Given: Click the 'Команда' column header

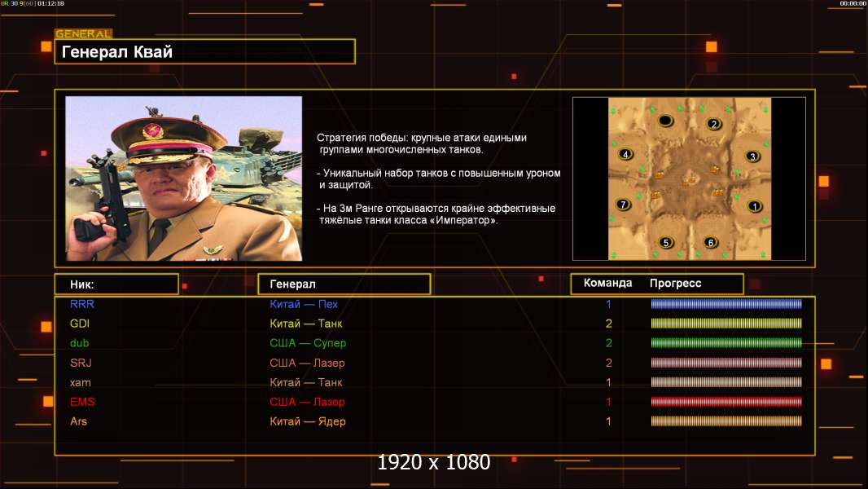Looking at the screenshot, I should (607, 283).
